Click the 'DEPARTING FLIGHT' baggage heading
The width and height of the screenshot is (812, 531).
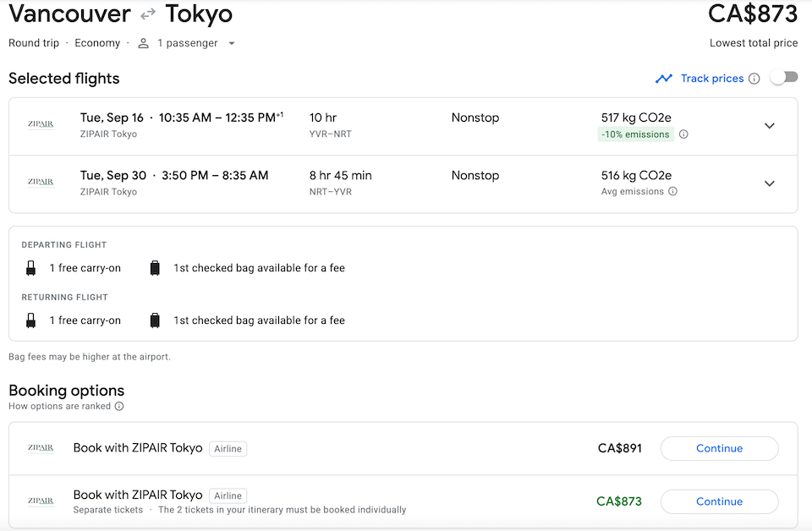click(x=64, y=245)
